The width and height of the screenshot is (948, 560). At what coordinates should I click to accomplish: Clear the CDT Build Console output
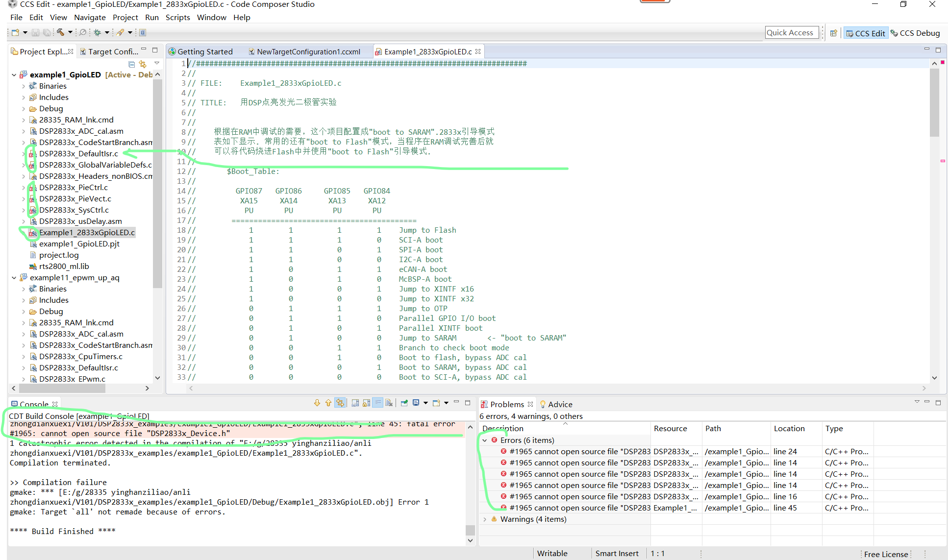pyautogui.click(x=389, y=402)
